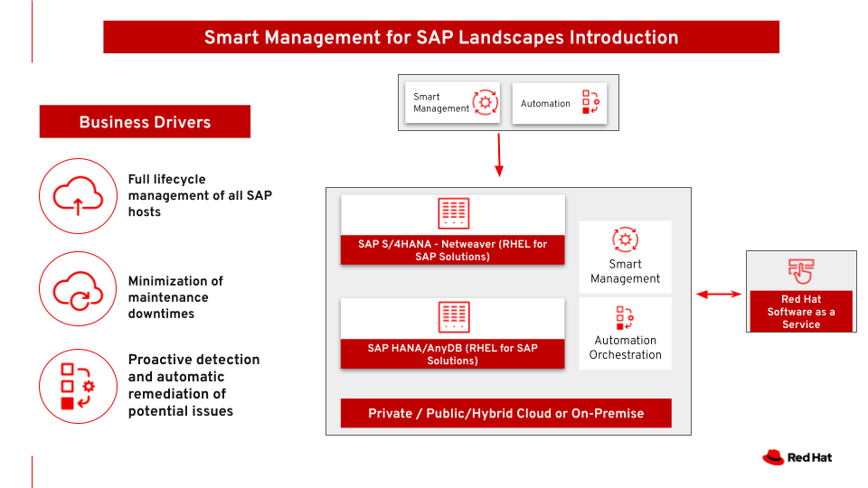Viewport: 868px width, 488px height.
Task: Click the Full lifecycle management text
Action: pos(200,195)
